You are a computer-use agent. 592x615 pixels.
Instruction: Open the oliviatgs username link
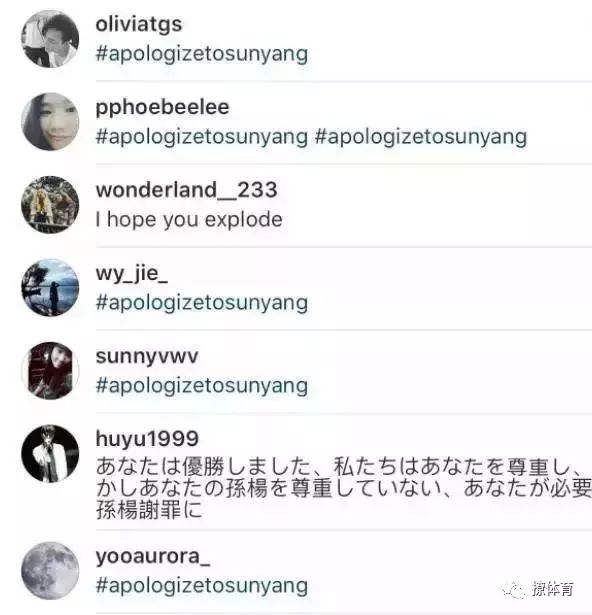[139, 24]
